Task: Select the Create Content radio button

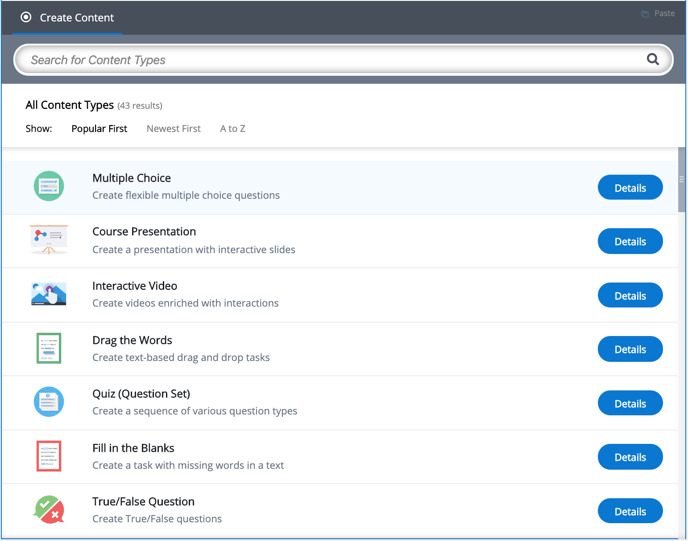Action: coord(26,17)
